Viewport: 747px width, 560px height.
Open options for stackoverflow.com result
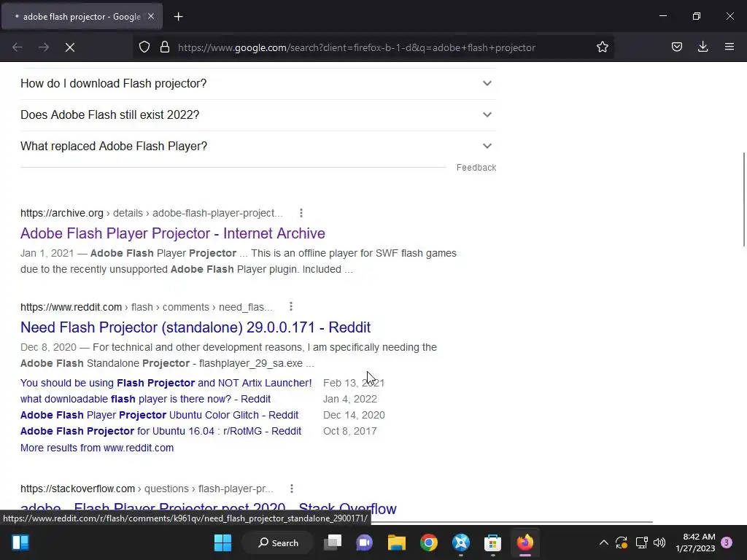292,489
